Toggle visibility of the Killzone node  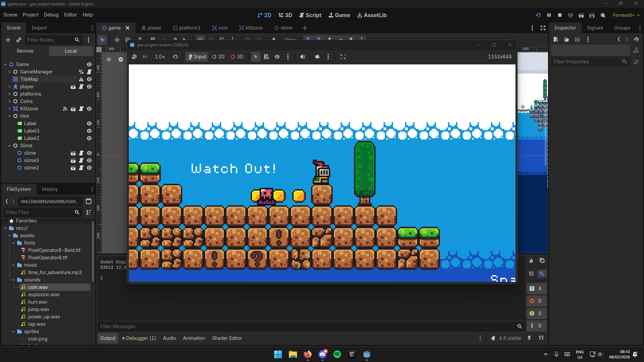89,109
